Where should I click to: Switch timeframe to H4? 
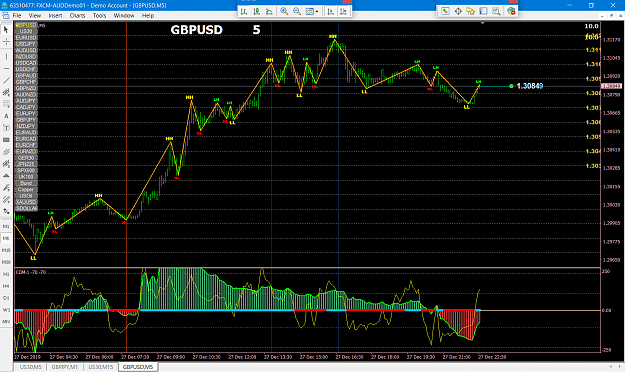pyautogui.click(x=6, y=286)
